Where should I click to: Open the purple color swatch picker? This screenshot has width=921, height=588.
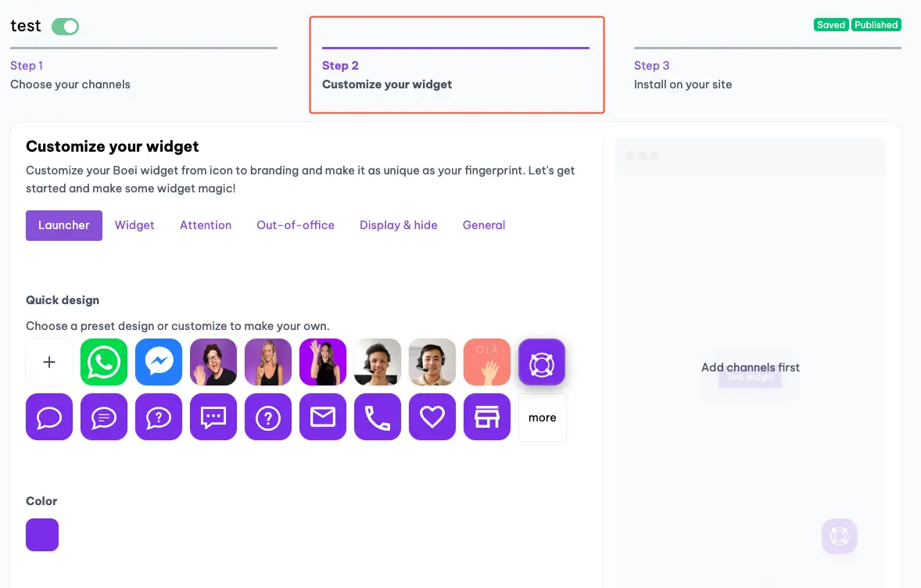(42, 535)
